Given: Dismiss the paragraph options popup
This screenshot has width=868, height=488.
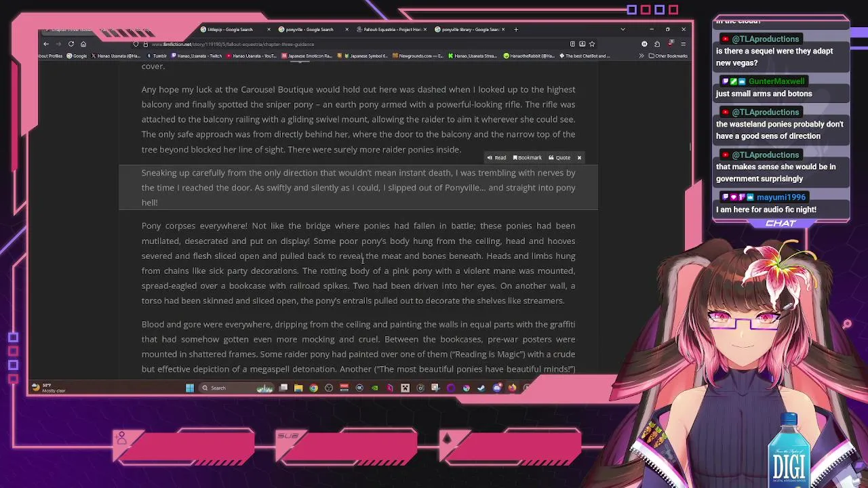Looking at the screenshot, I should pyautogui.click(x=579, y=157).
